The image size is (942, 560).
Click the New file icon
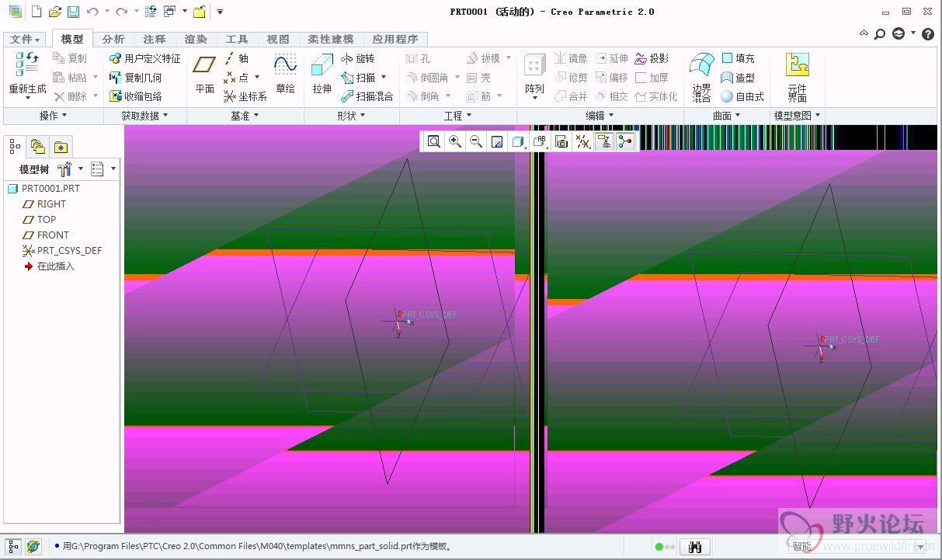[36, 12]
